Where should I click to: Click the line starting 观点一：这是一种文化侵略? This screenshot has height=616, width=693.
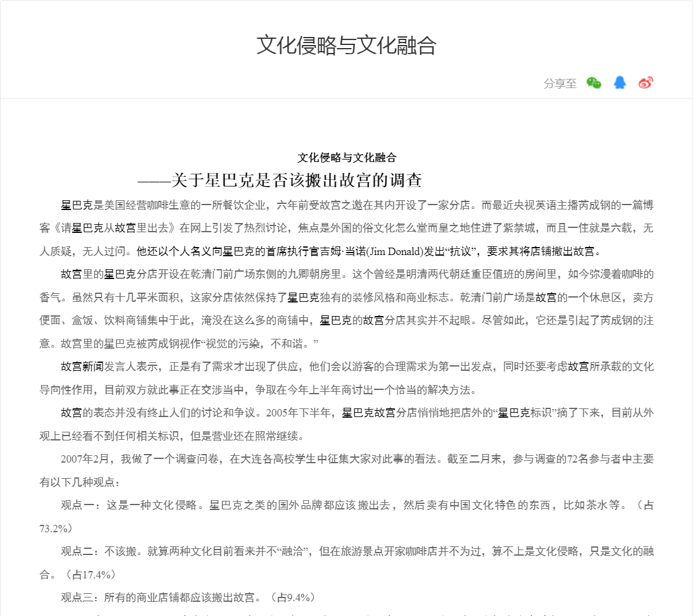tap(357, 505)
